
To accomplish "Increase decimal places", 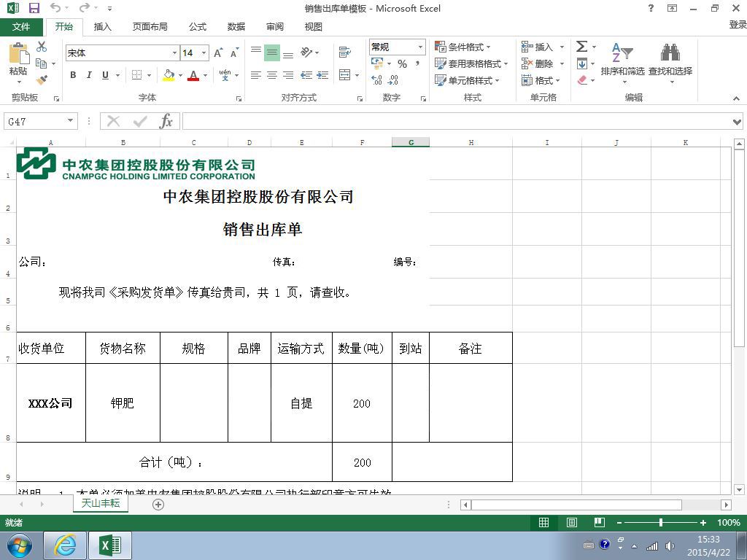I will click(377, 80).
